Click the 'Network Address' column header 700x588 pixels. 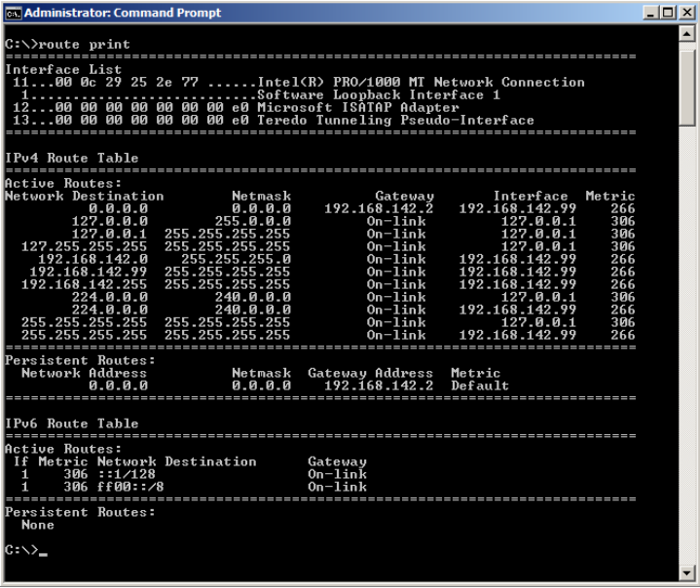tap(84, 373)
